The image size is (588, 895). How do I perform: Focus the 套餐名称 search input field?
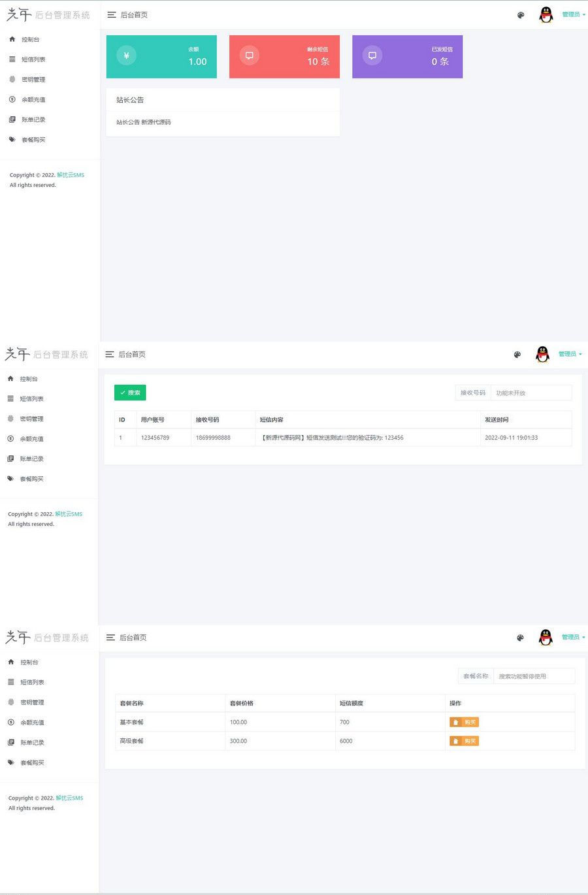533,676
